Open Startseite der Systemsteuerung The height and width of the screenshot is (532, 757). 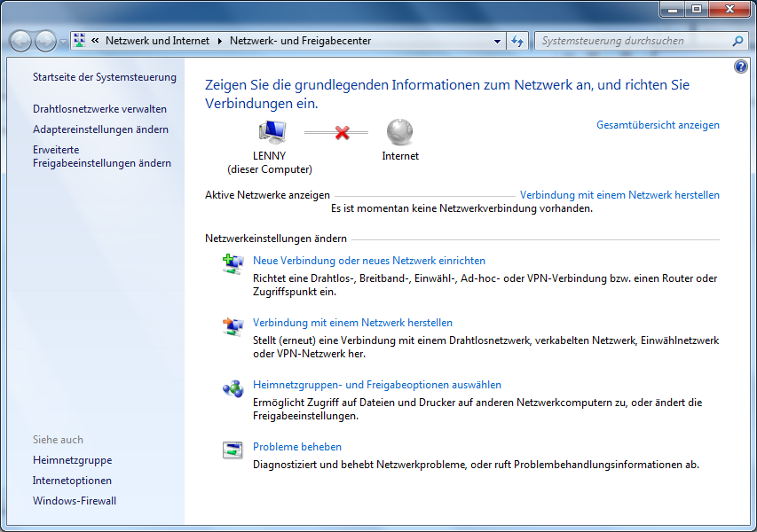tap(105, 77)
